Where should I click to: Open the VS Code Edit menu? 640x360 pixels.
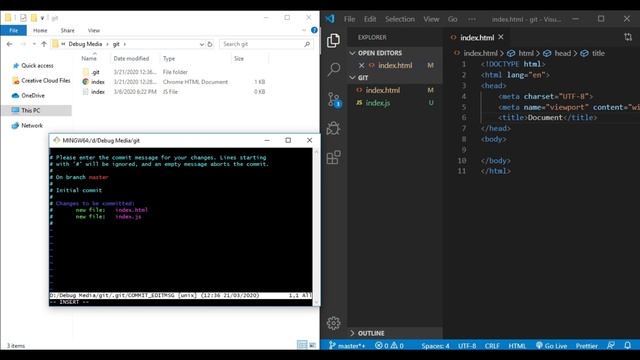click(x=370, y=19)
